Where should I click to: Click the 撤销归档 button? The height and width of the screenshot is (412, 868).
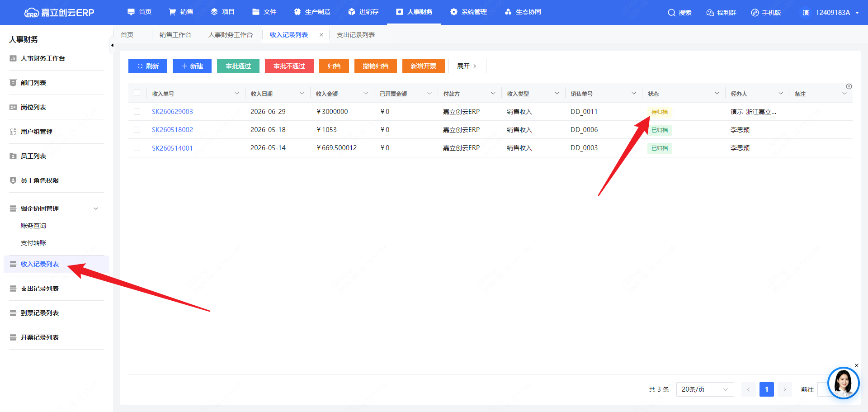tap(376, 66)
